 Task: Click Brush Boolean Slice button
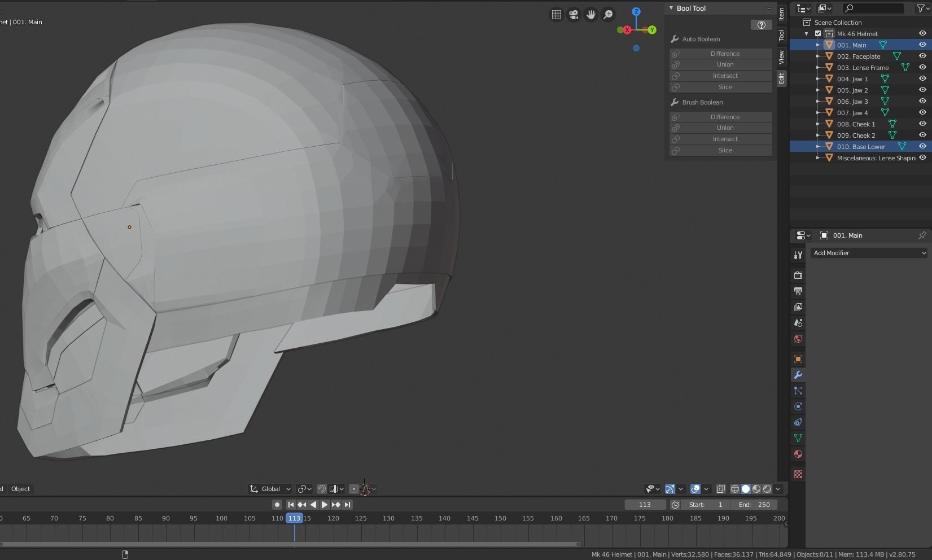coord(721,150)
